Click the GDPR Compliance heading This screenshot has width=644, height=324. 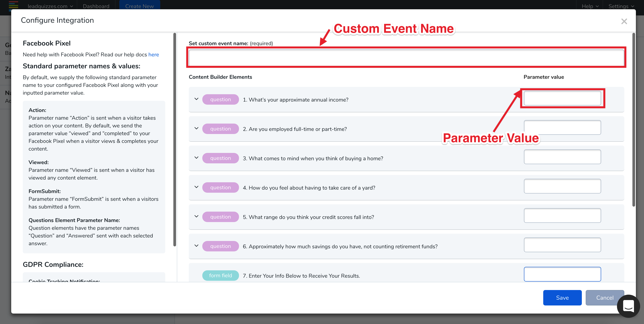(53, 265)
